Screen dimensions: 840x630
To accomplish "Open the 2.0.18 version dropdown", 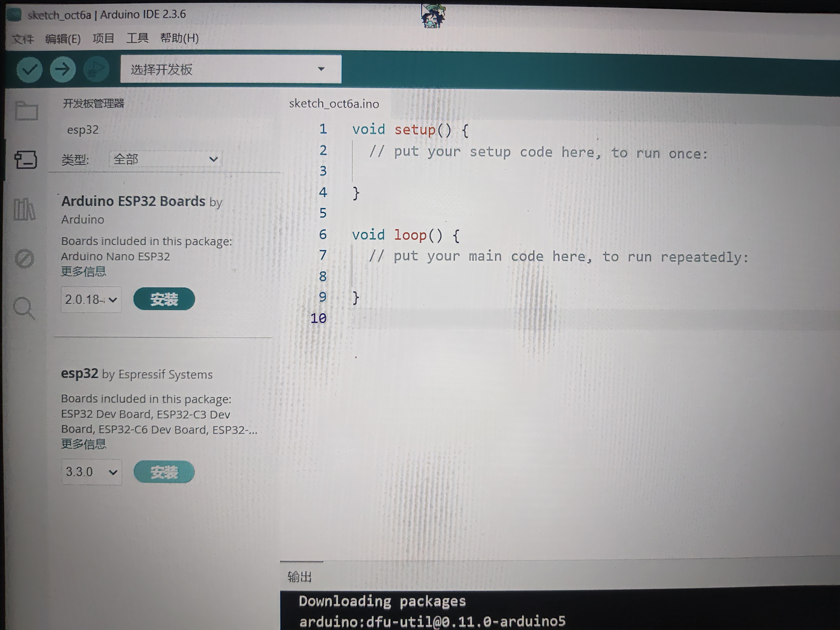I will [x=91, y=300].
